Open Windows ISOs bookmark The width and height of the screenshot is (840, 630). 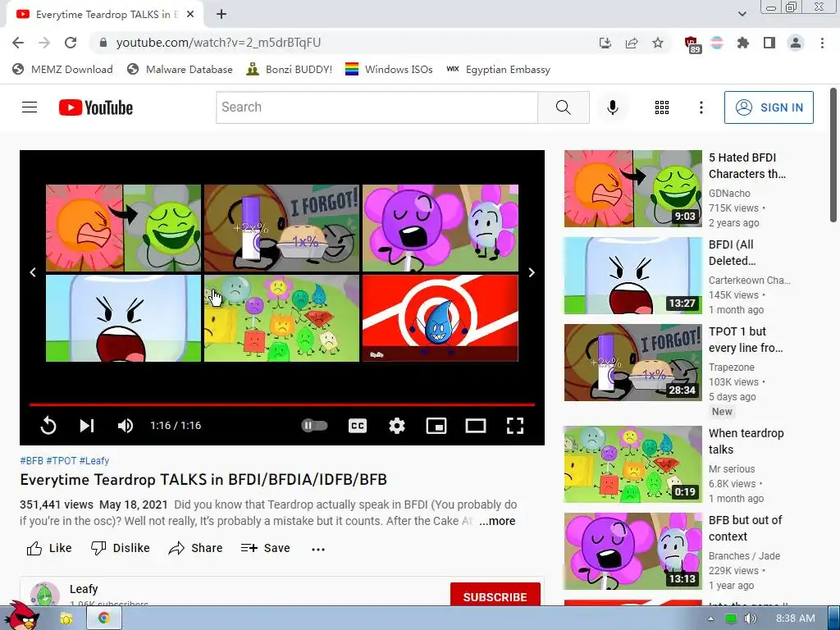click(x=389, y=70)
